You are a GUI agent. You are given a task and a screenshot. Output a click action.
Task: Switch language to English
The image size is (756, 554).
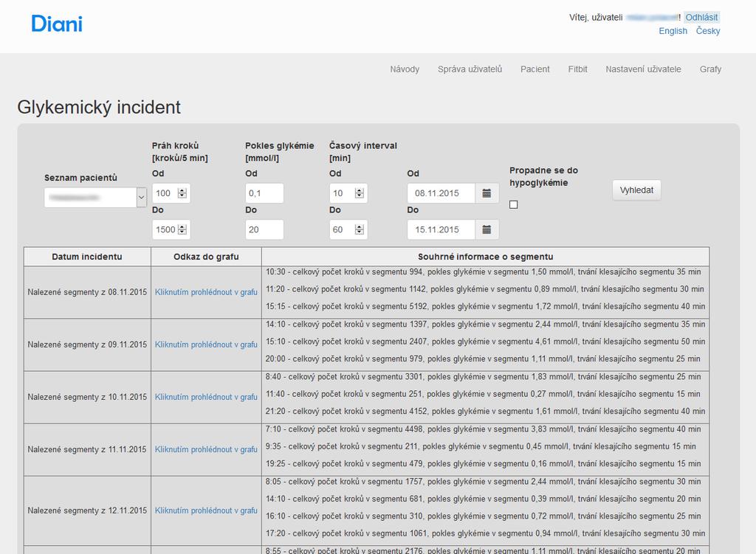point(673,31)
